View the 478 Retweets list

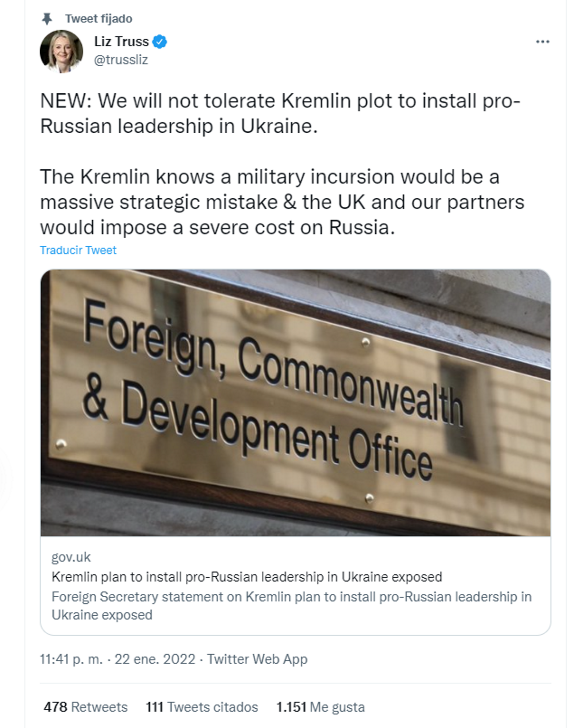click(x=86, y=707)
